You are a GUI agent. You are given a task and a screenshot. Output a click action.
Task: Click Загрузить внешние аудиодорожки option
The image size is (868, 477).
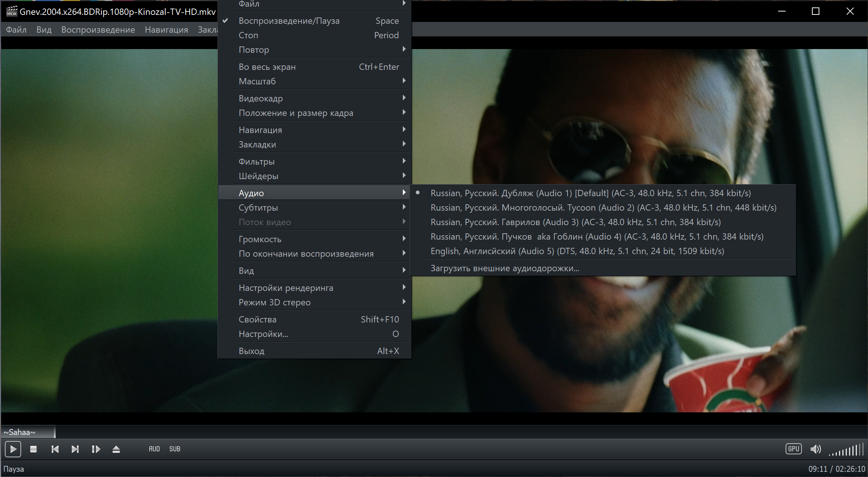pyautogui.click(x=505, y=268)
